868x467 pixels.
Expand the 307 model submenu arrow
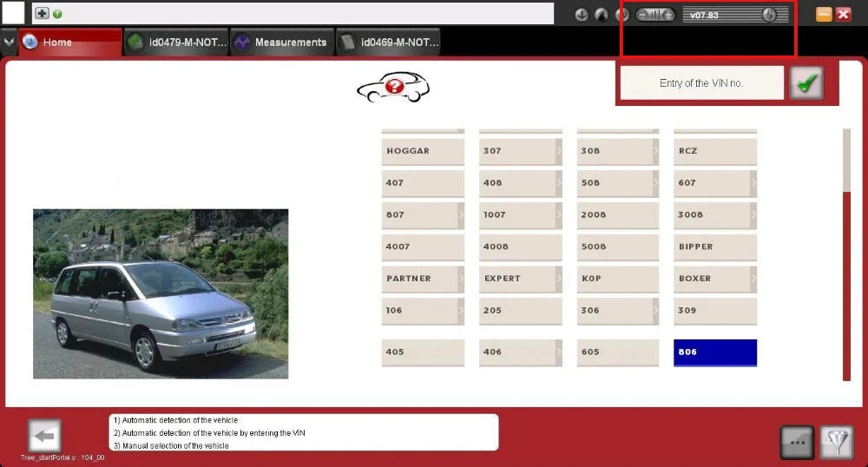558,151
